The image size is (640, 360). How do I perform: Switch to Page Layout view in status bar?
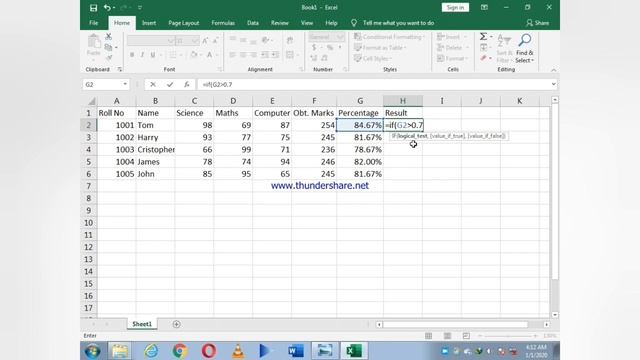(447, 336)
